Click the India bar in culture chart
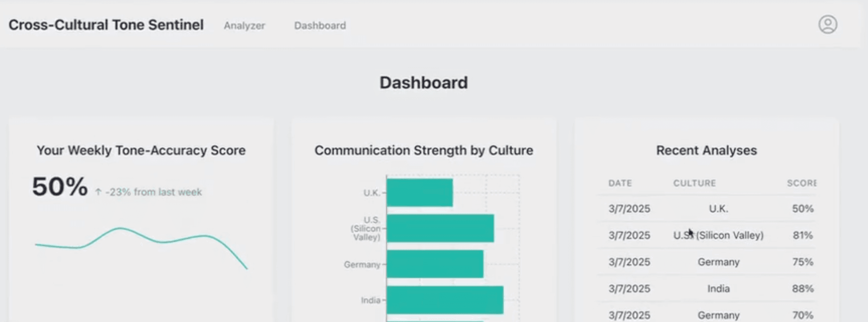Image resolution: width=868 pixels, height=322 pixels. (445, 300)
